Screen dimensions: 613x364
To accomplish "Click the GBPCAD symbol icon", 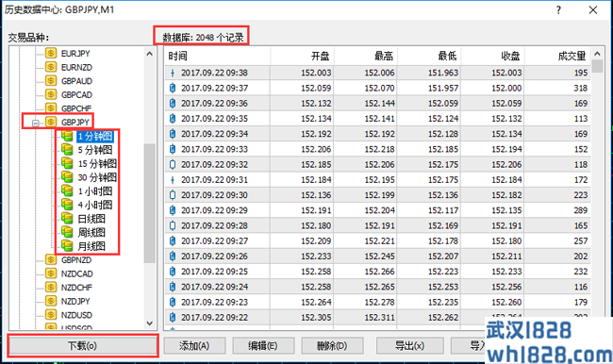I will tap(51, 94).
